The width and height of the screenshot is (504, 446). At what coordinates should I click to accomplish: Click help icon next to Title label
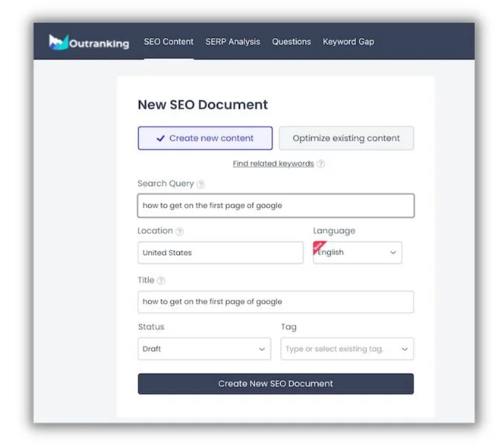161,281
